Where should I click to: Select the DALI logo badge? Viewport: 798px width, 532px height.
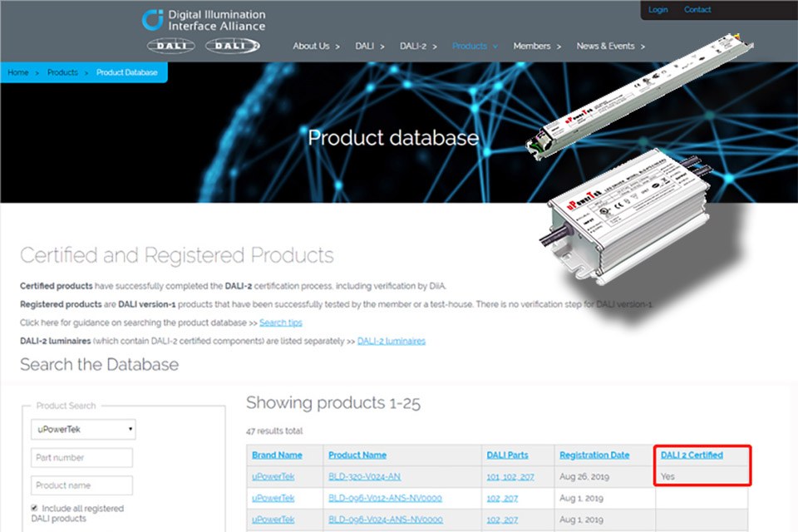(171, 46)
